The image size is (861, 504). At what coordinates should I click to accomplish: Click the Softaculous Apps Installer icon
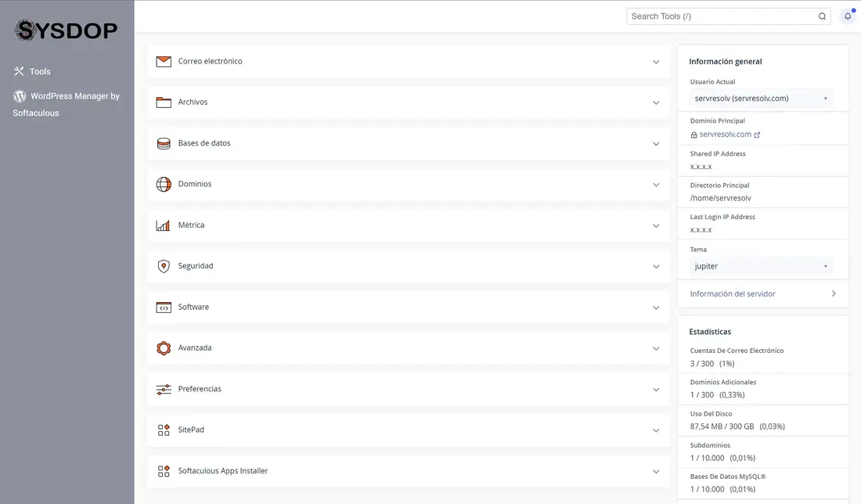point(164,471)
